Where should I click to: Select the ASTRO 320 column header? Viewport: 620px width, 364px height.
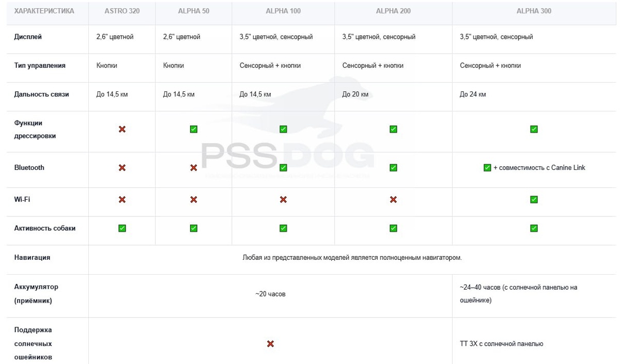coord(122,11)
